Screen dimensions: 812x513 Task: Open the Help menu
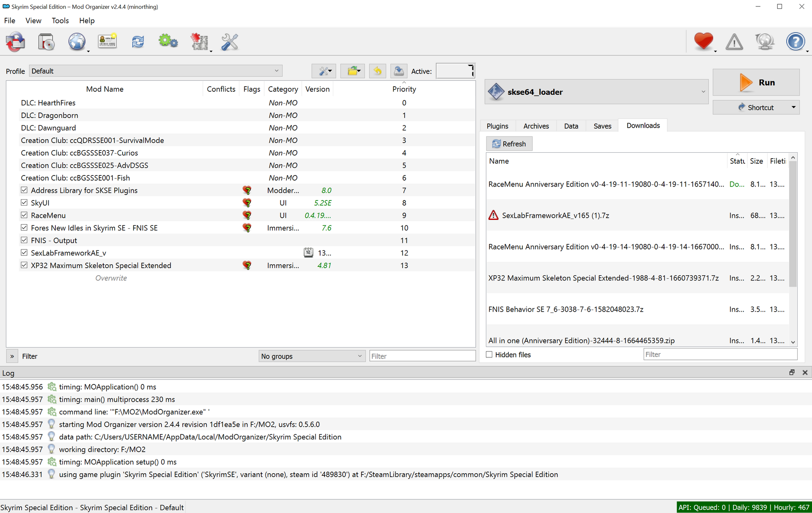(87, 21)
